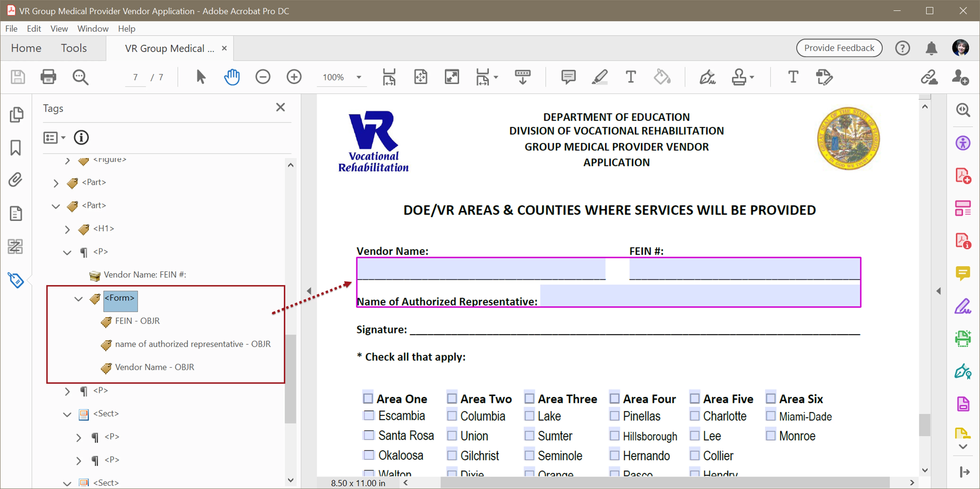Expand the H1 tag node
This screenshot has height=489, width=980.
click(67, 229)
